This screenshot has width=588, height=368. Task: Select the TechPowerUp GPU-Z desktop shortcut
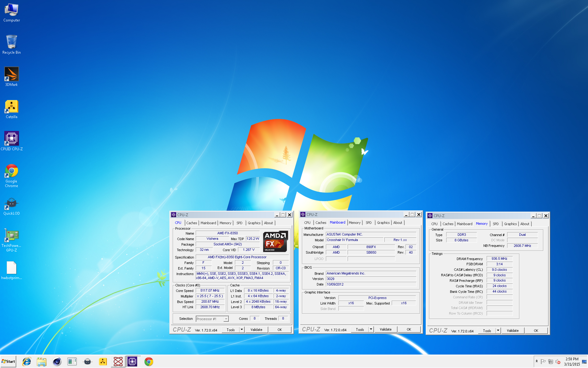(12, 240)
